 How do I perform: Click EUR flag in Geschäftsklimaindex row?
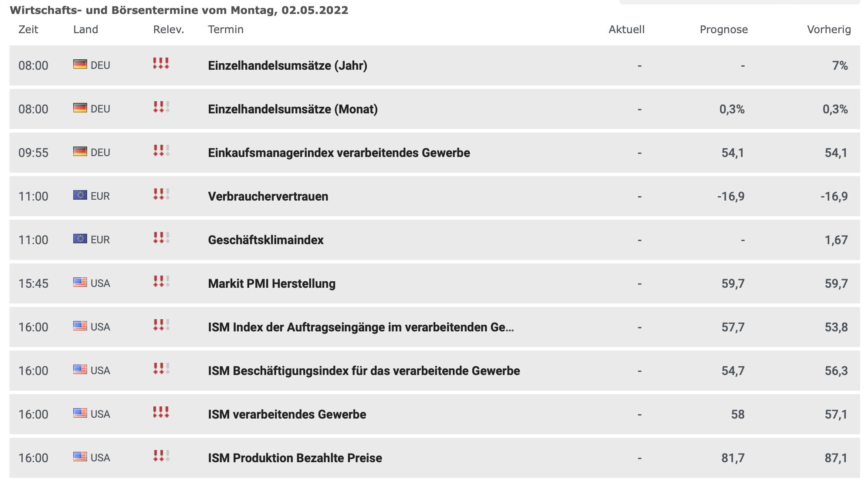pyautogui.click(x=80, y=239)
